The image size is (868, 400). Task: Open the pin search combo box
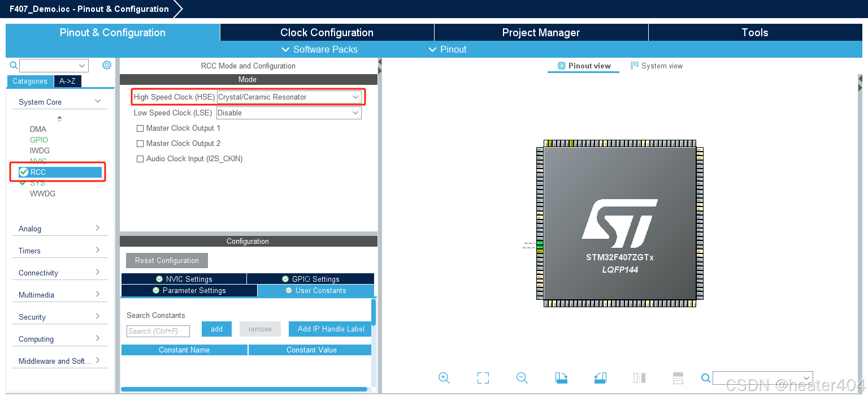tap(763, 378)
